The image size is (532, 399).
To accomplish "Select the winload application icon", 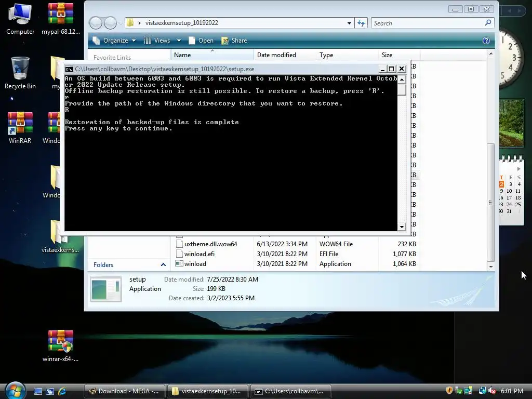I will point(179,263).
